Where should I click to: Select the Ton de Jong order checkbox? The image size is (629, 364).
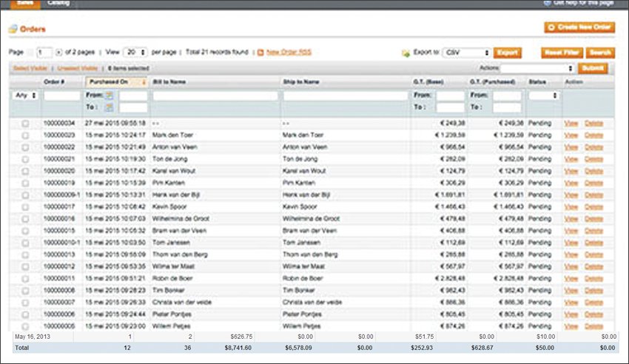coord(25,160)
